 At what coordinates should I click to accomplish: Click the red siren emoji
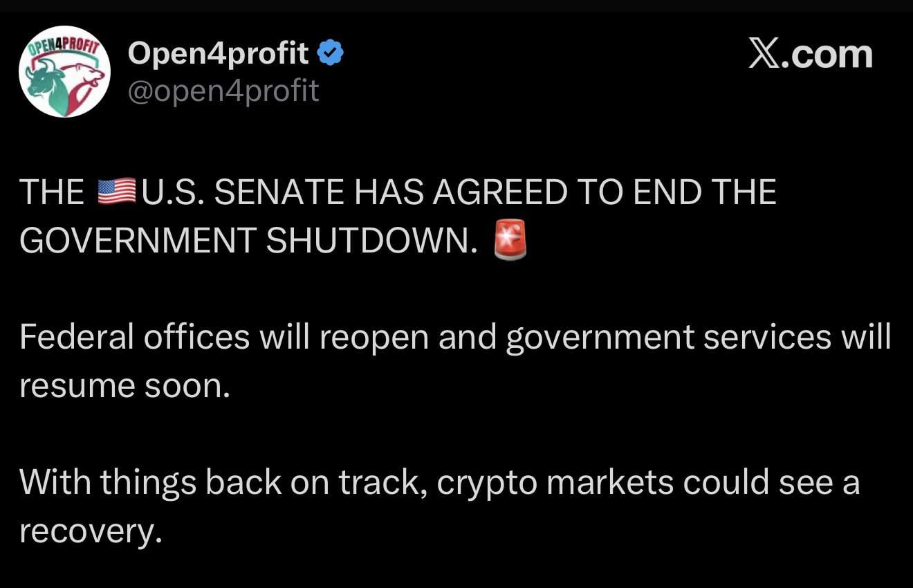(x=510, y=240)
